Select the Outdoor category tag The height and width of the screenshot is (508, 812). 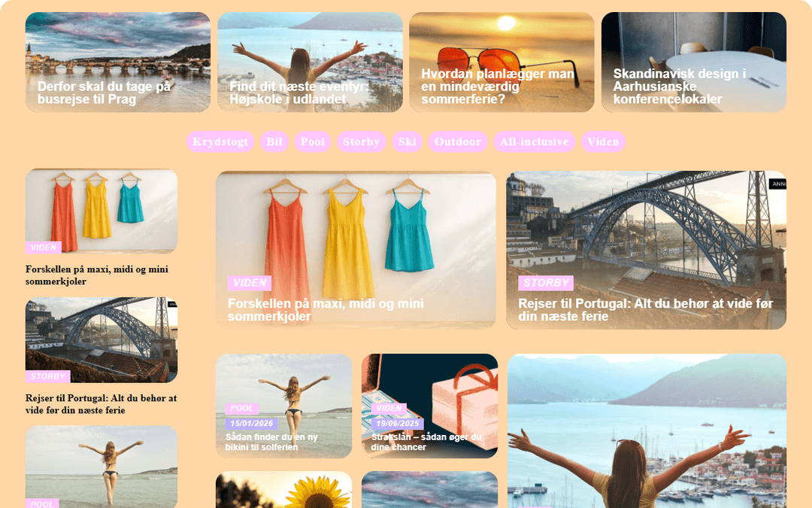coord(458,141)
